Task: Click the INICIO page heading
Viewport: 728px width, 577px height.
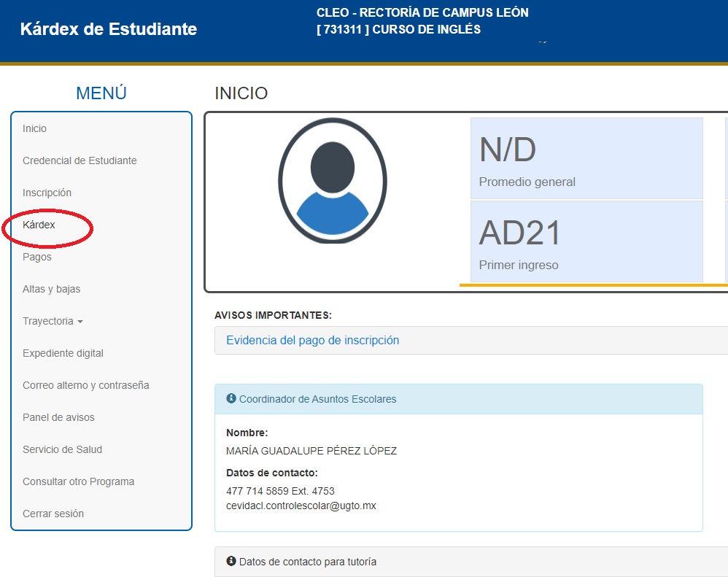Action: point(241,93)
